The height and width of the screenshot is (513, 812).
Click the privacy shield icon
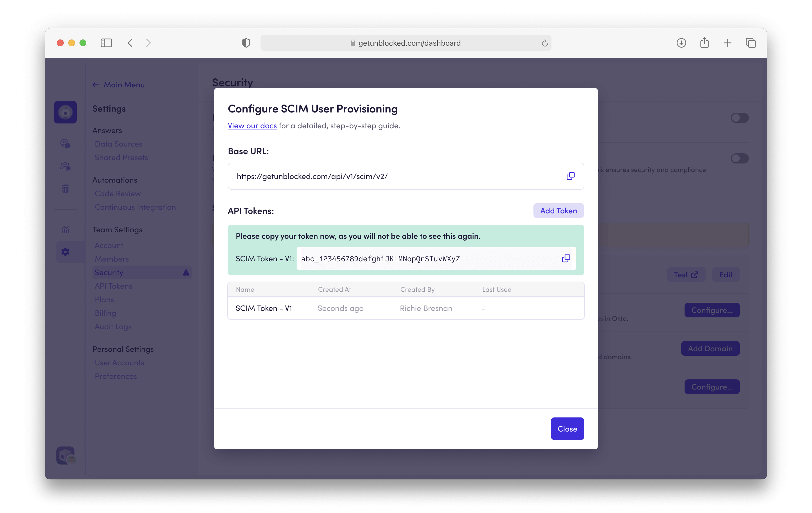click(246, 43)
